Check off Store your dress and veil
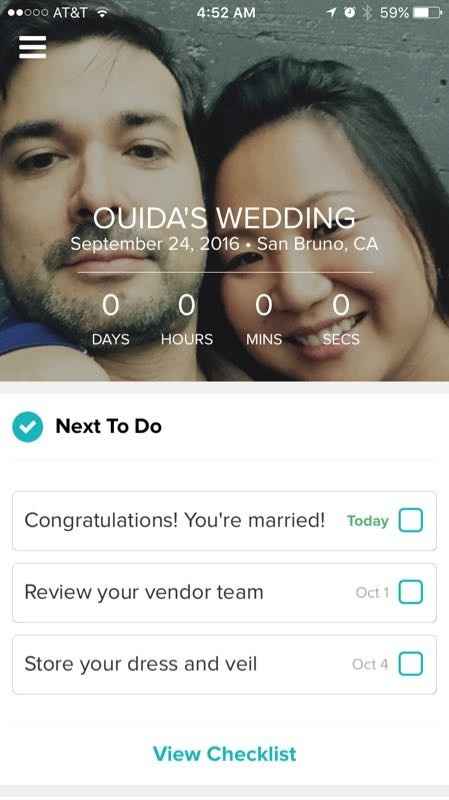The width and height of the screenshot is (449, 800). coord(411,664)
